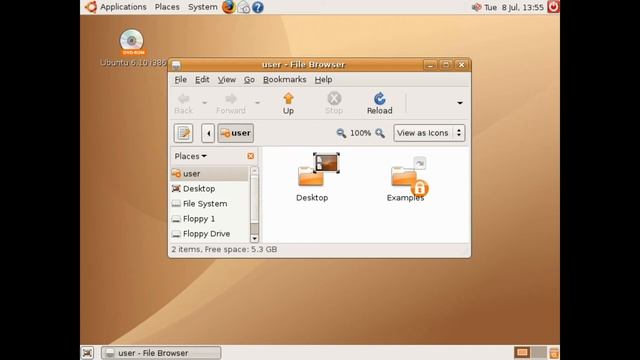Select the user path button
This screenshot has width=640, height=360.
point(236,133)
